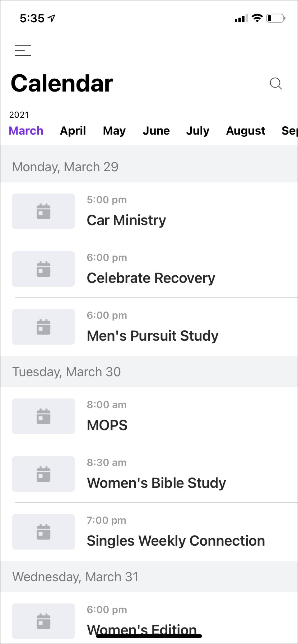Tap the Women's Edition calendar icon
The width and height of the screenshot is (298, 644).
(43, 621)
